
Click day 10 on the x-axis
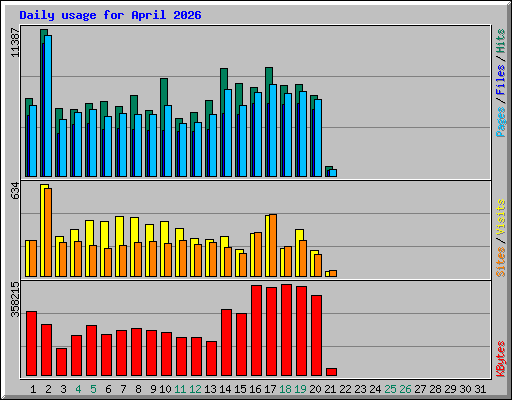click(165, 389)
